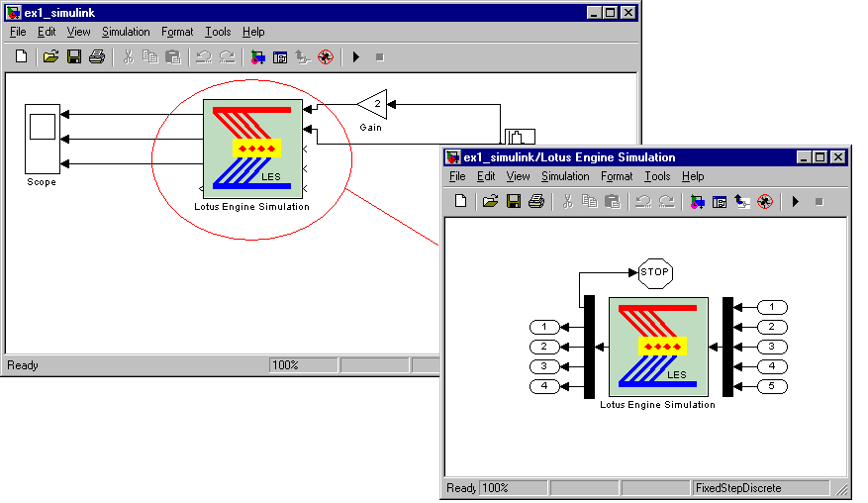Click Paste icon in ex1_simulink toolbar
Viewport: 868px width, 503px height.
tap(173, 56)
